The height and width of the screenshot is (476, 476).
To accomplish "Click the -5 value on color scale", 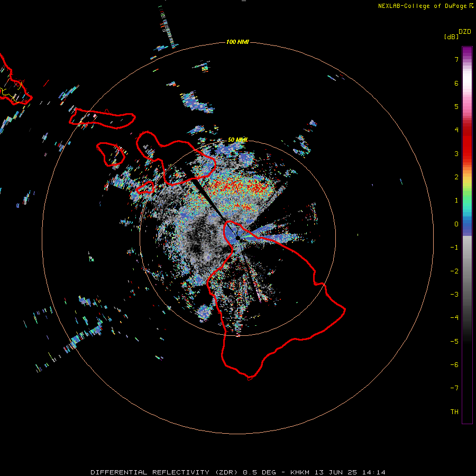I will [x=454, y=342].
